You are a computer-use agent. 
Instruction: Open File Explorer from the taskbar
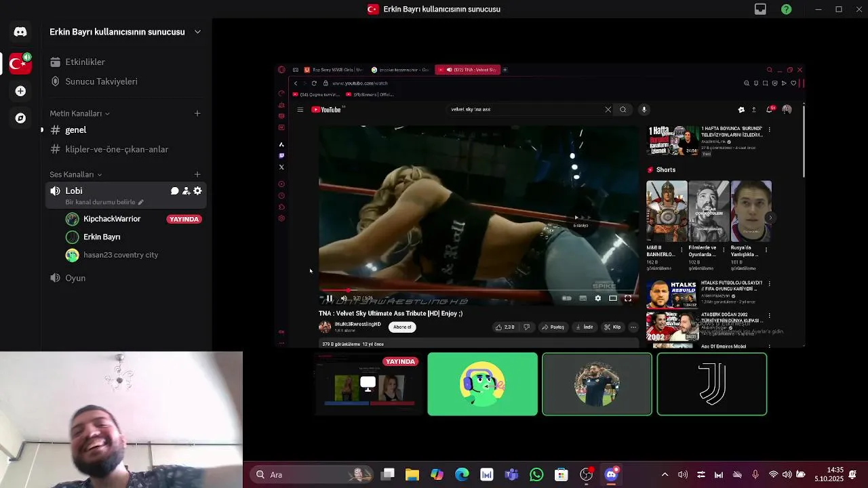412,474
